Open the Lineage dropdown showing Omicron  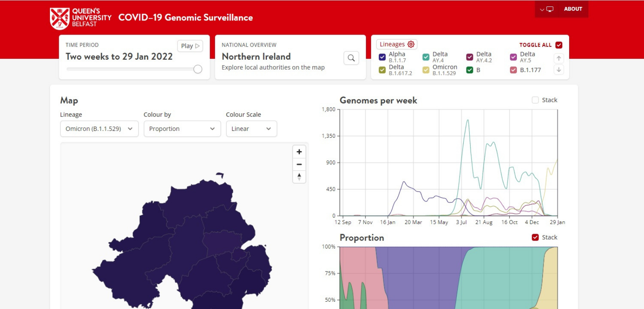tap(99, 129)
